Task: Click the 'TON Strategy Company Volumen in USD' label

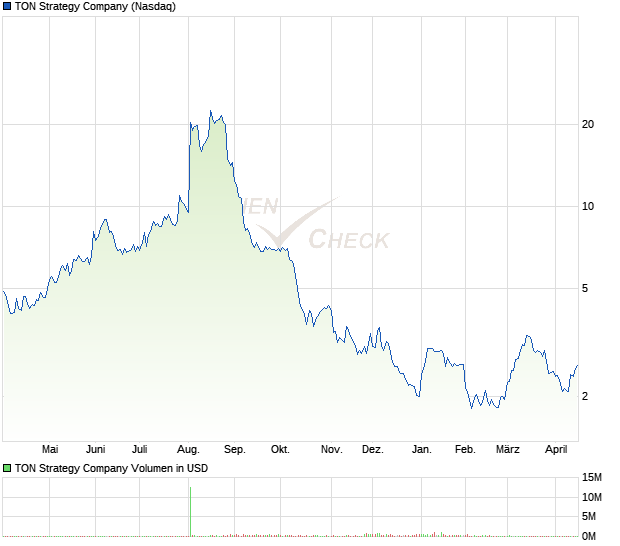Action: (111, 468)
